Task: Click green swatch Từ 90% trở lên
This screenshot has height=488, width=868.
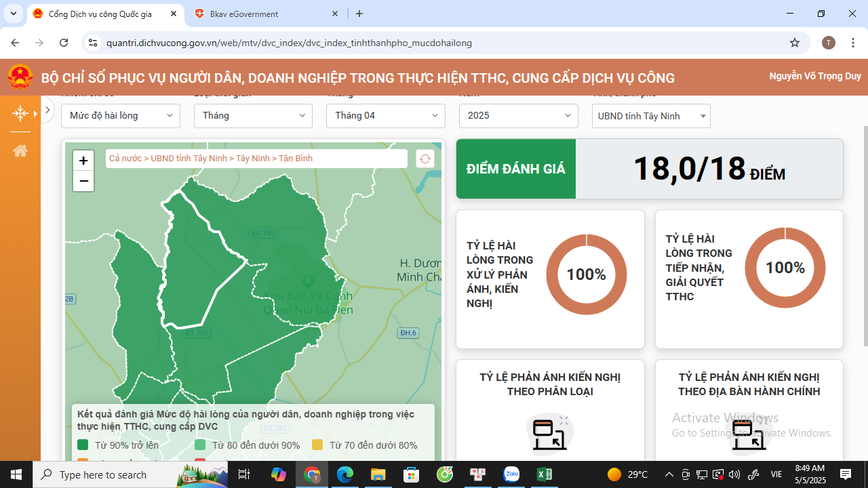Action: point(83,445)
